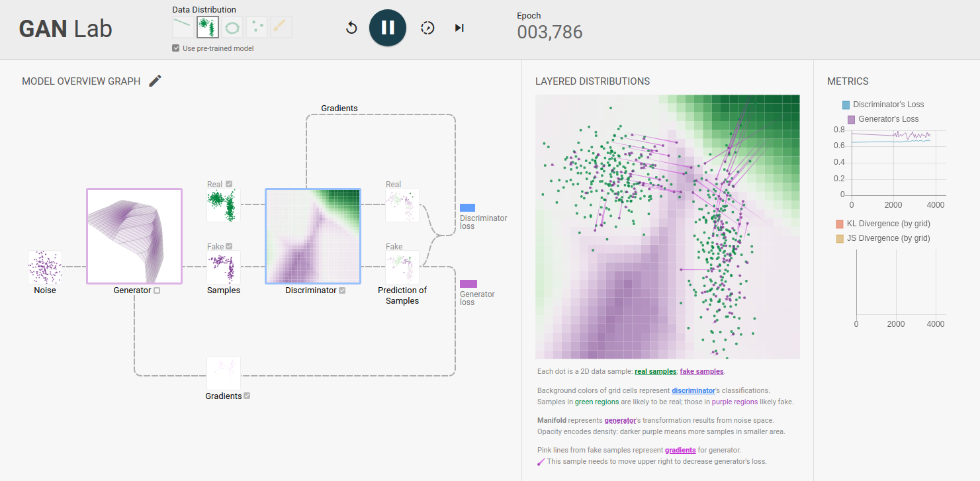980x481 pixels.
Task: Click the real samples link
Action: 656,372
